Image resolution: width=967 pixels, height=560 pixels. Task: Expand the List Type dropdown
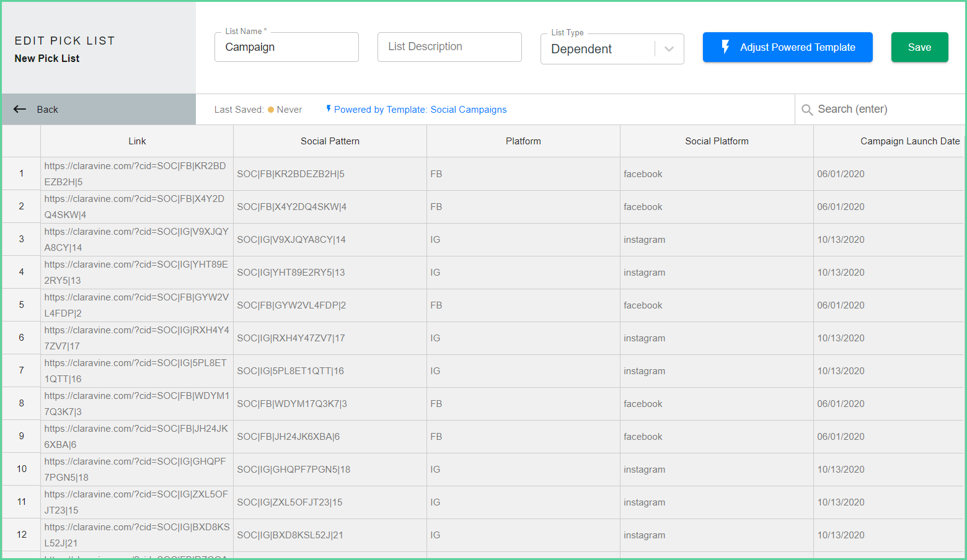(669, 49)
